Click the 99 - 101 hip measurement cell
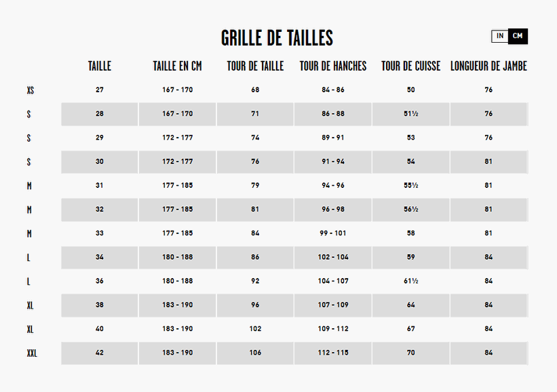The width and height of the screenshot is (557, 392). click(333, 233)
